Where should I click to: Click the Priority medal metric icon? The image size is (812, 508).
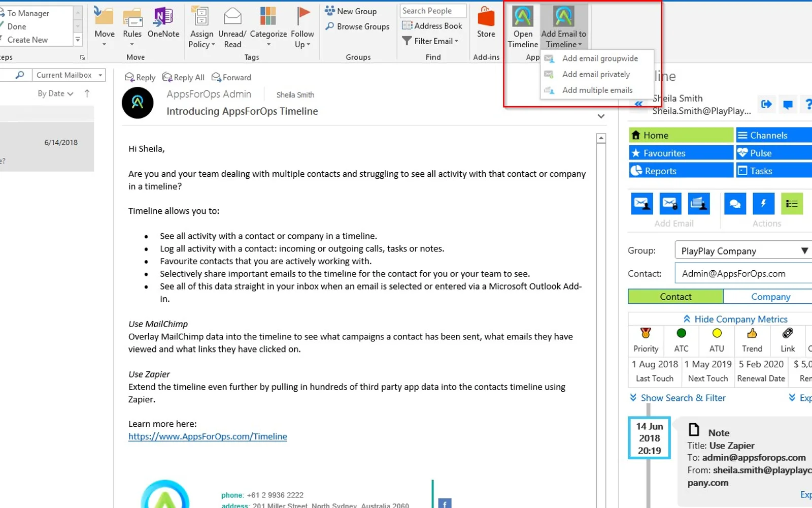646,333
